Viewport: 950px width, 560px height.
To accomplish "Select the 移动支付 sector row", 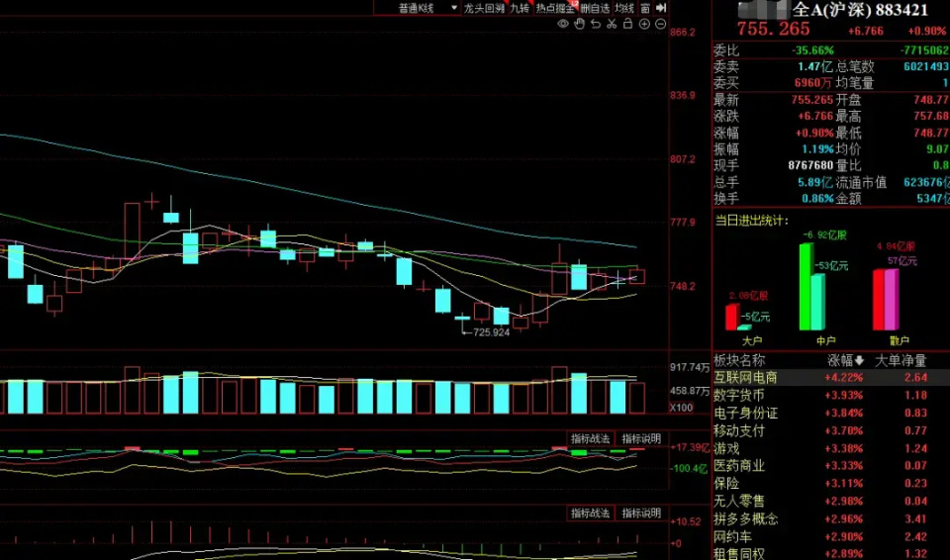I will [x=831, y=431].
